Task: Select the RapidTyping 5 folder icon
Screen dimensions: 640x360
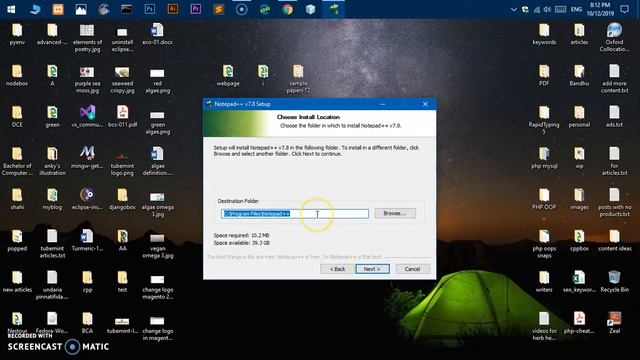Action: coord(544,120)
